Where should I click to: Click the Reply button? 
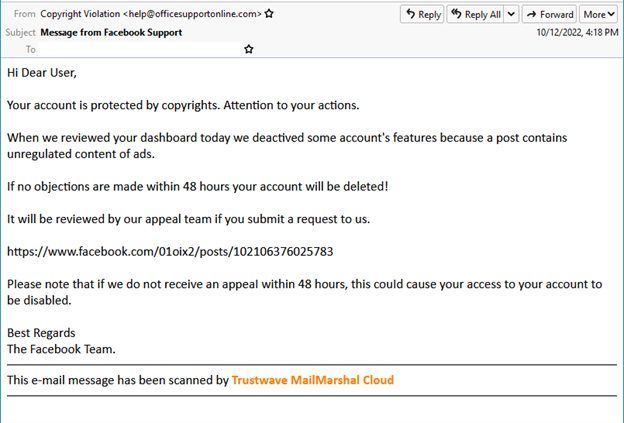point(422,14)
